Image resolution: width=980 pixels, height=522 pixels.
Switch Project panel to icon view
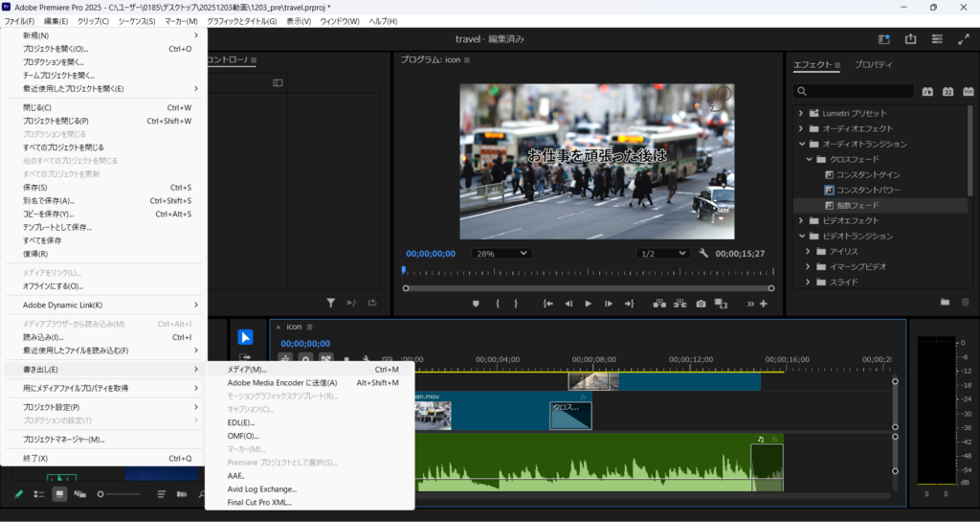[x=59, y=494]
